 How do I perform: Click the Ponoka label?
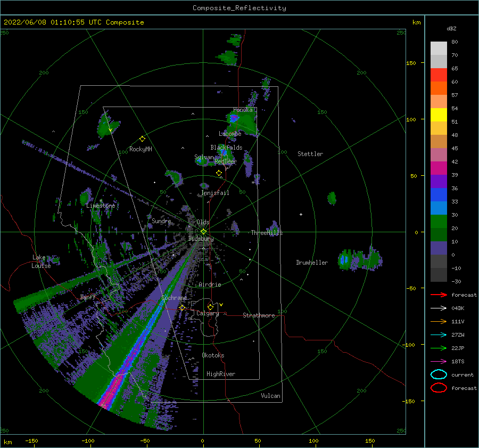point(243,110)
